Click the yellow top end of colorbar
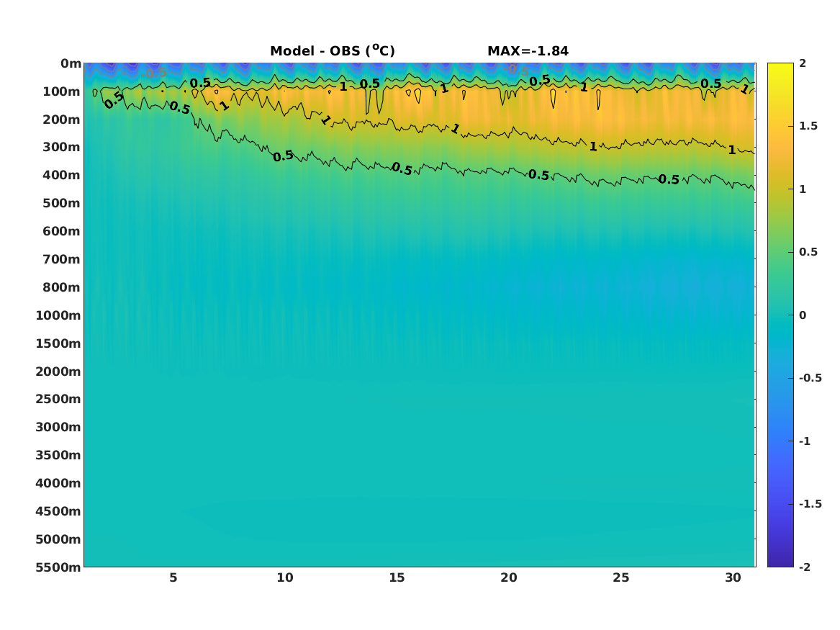 pyautogui.click(x=780, y=68)
